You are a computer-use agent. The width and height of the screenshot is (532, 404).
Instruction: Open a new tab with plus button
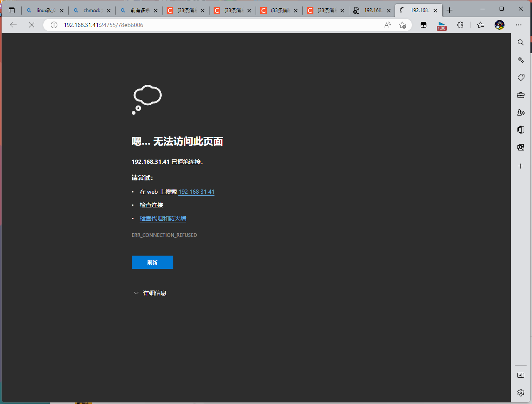click(x=449, y=10)
